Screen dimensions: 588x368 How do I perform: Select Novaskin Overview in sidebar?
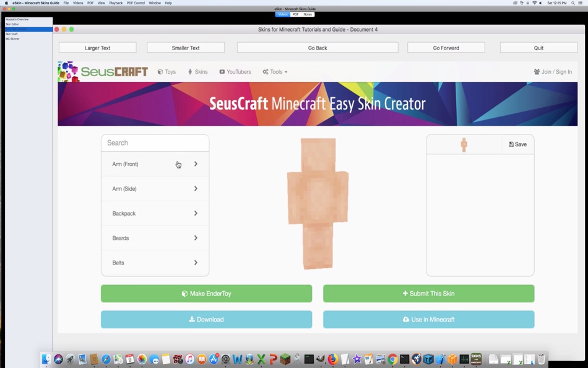click(28, 19)
